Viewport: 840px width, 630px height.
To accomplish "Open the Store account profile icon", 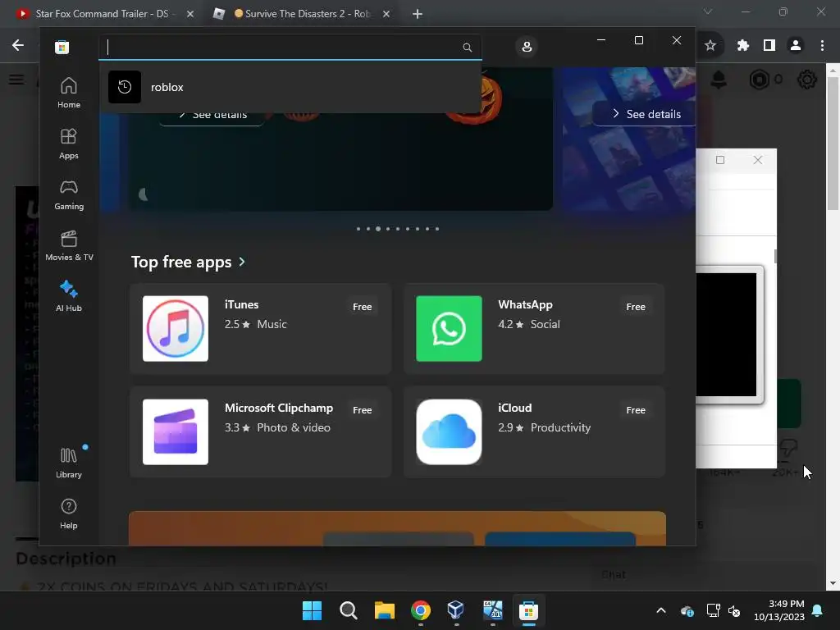I will [x=527, y=47].
